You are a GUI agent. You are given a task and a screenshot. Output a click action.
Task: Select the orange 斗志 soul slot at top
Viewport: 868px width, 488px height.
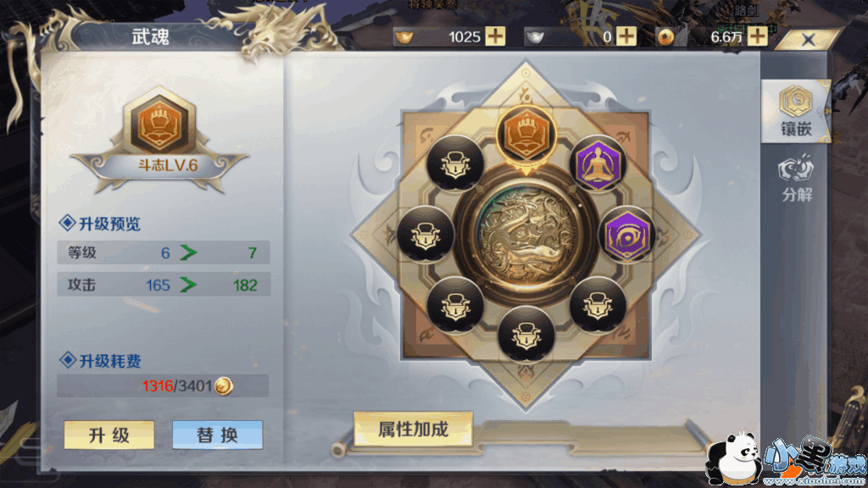526,135
